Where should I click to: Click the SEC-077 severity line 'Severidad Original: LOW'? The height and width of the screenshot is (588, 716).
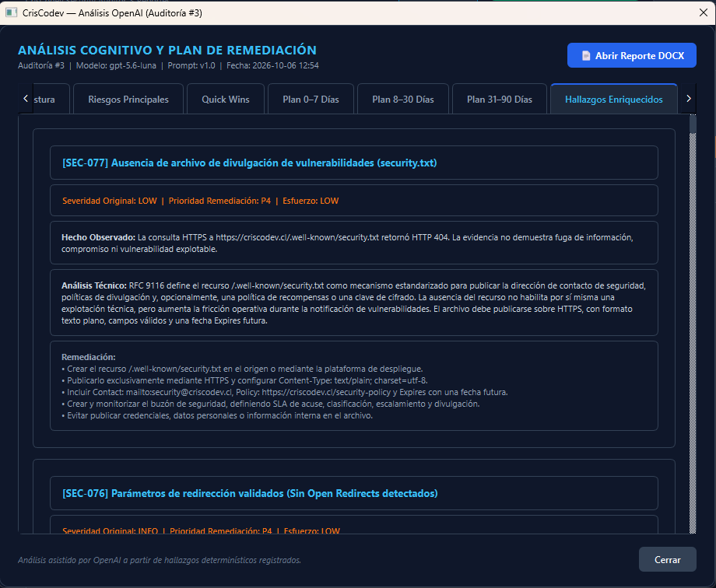201,201
